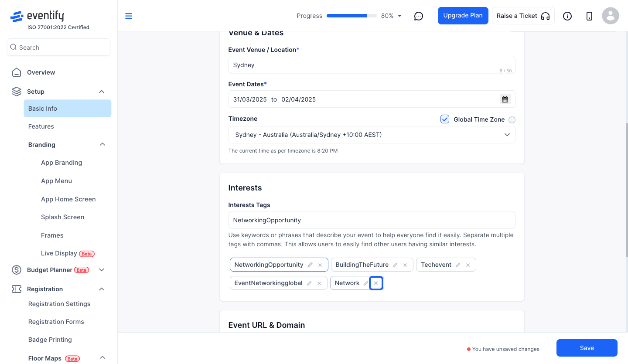Viewport: 628px width, 364px height.
Task: Open the calendar icon for Event Dates
Action: tap(505, 99)
